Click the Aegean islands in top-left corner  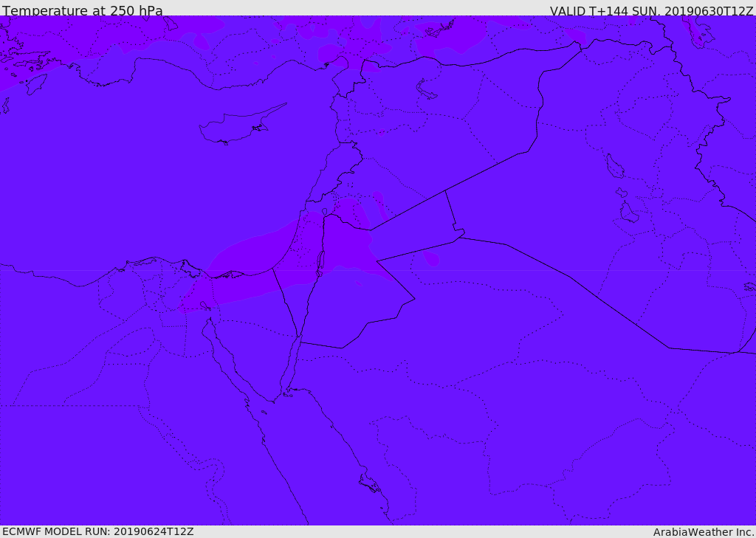click(24, 63)
